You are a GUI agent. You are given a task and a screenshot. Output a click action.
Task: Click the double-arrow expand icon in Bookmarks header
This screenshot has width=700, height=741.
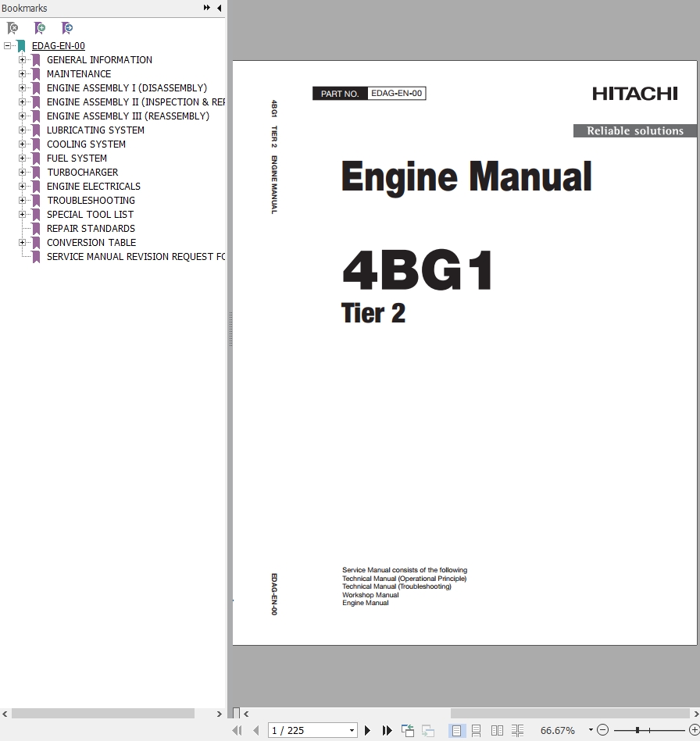pyautogui.click(x=207, y=8)
